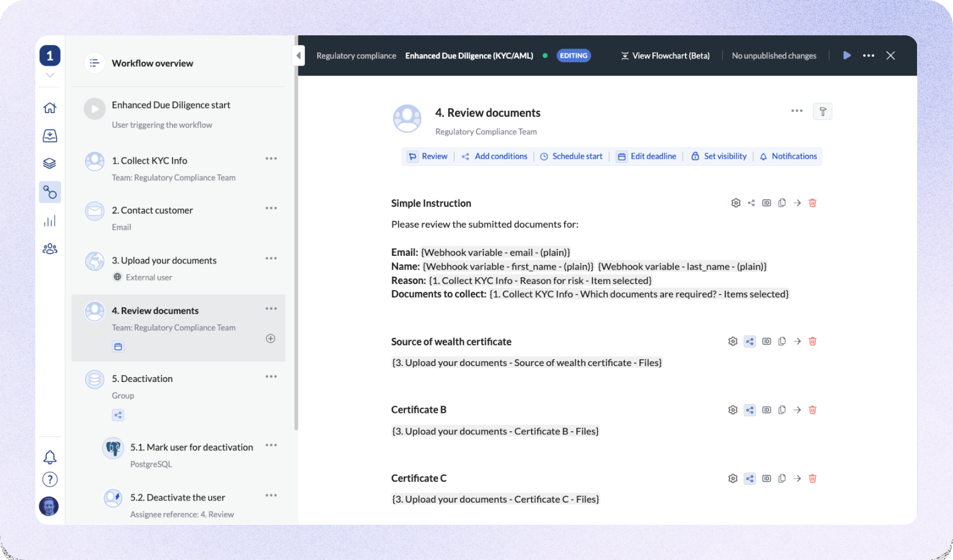The height and width of the screenshot is (560, 953).
Task: Click Add conditions button
Action: tap(495, 157)
